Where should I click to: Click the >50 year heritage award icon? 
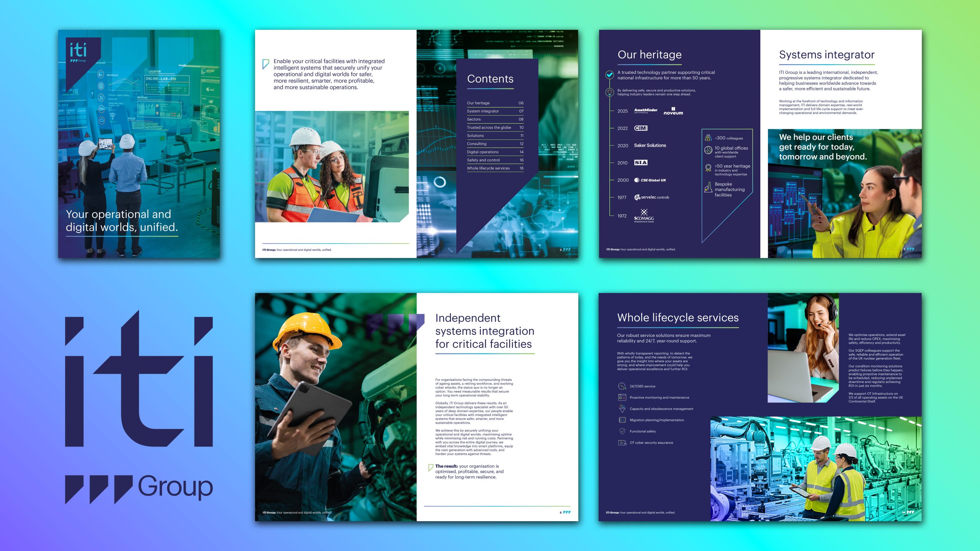pyautogui.click(x=708, y=168)
